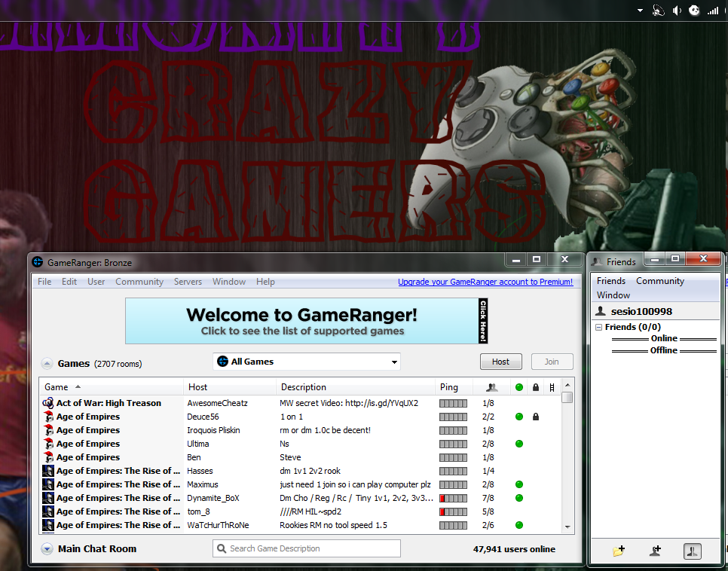Open the User menu
Viewport: 728px width, 571px height.
pyautogui.click(x=96, y=282)
